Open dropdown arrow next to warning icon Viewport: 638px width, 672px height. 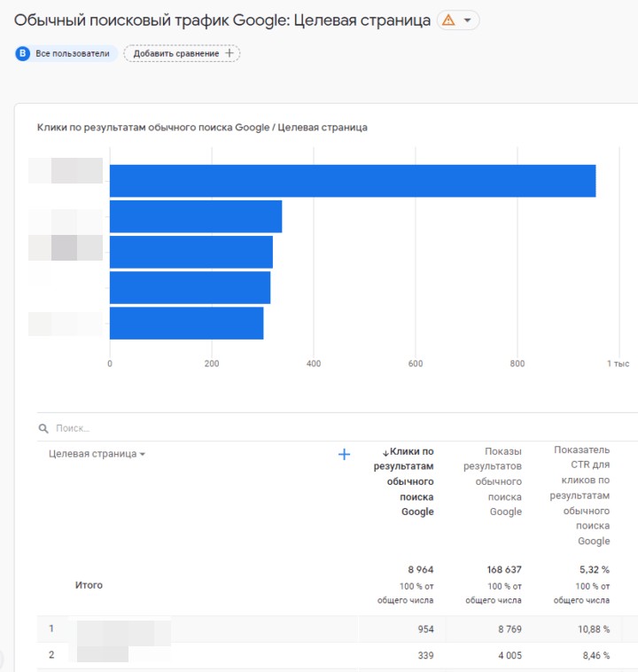[468, 20]
